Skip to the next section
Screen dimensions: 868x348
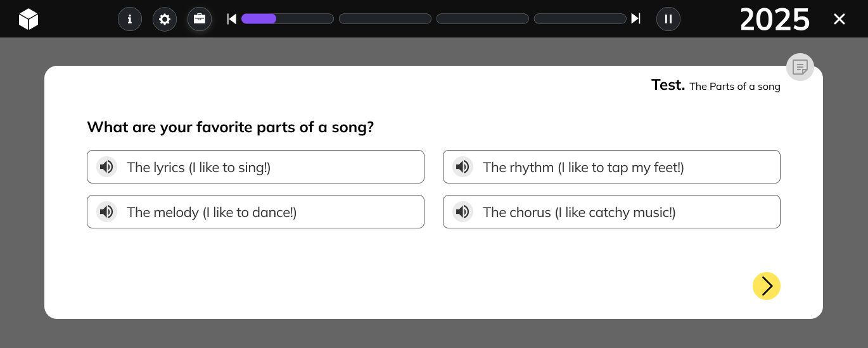[x=635, y=19]
